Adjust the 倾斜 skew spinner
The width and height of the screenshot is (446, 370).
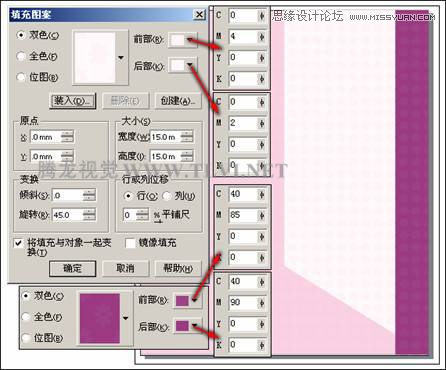tap(89, 195)
